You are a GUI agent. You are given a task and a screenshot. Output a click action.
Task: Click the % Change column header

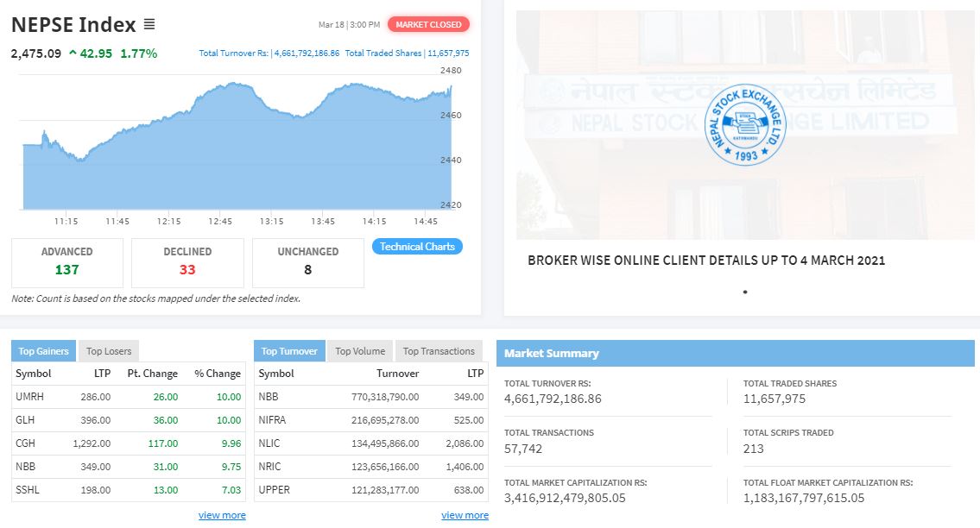218,374
